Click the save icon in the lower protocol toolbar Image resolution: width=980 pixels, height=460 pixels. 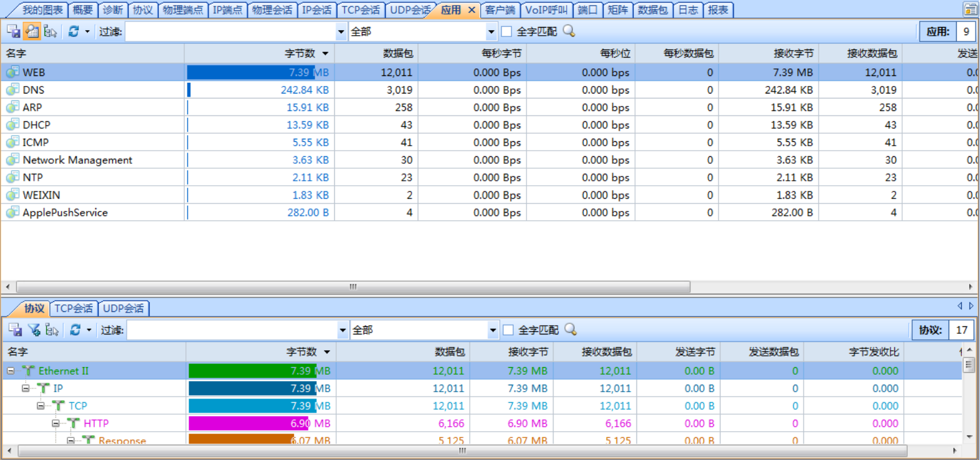click(15, 329)
